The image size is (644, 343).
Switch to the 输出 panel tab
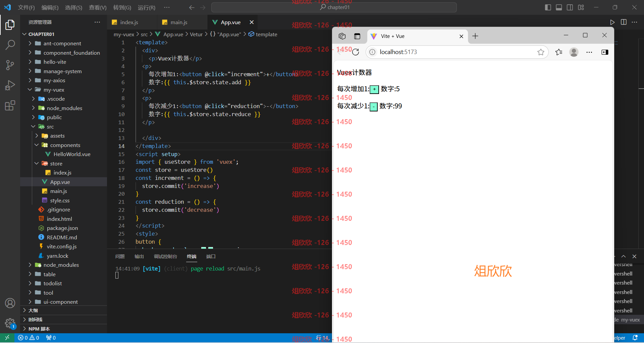pyautogui.click(x=139, y=256)
